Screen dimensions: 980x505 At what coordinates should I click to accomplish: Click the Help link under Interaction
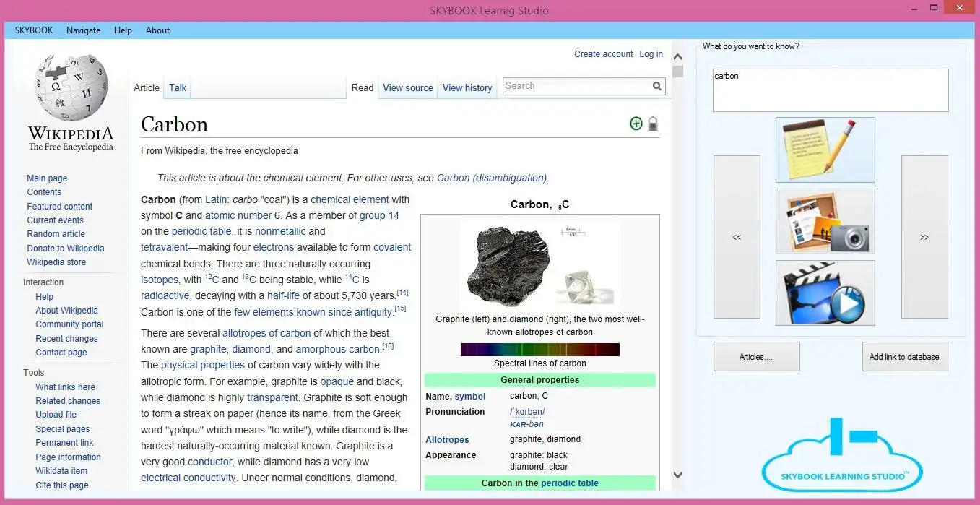44,297
